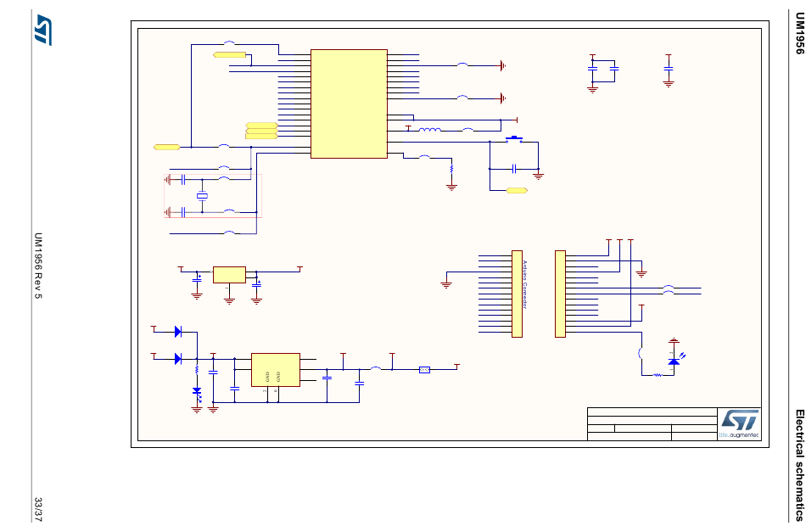The height and width of the screenshot is (532, 806).
Task: Click the ST life.augmented logo in the title block
Action: (x=739, y=424)
